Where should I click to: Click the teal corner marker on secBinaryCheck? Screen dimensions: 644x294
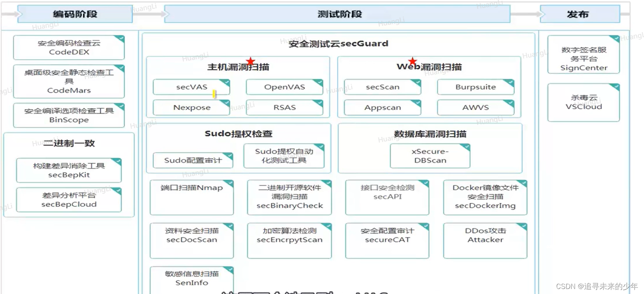328,183
